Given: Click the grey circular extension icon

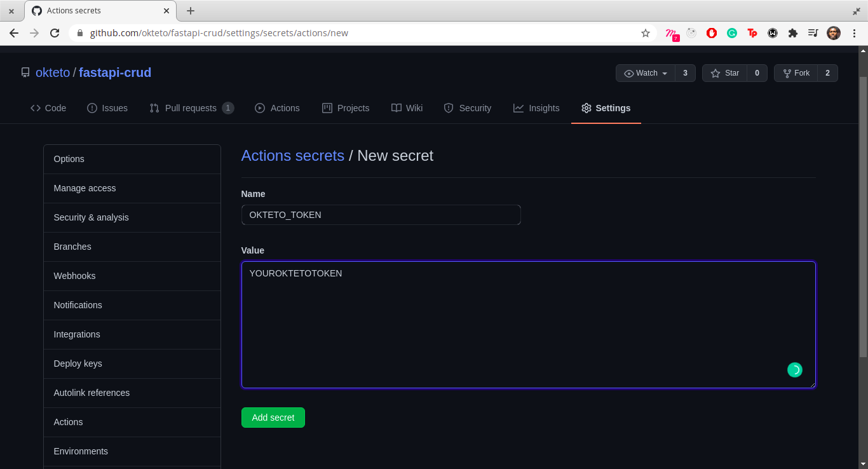Looking at the screenshot, I should pos(691,33).
